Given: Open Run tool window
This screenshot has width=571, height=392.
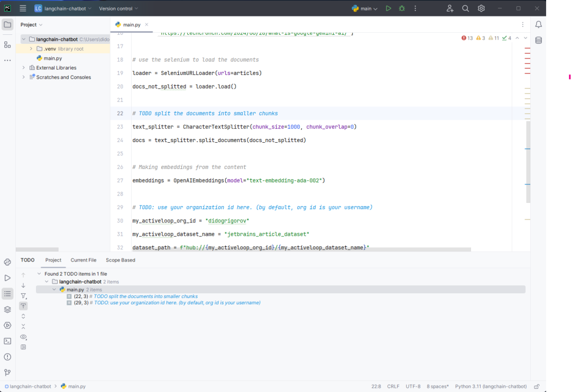Looking at the screenshot, I should (x=7, y=278).
